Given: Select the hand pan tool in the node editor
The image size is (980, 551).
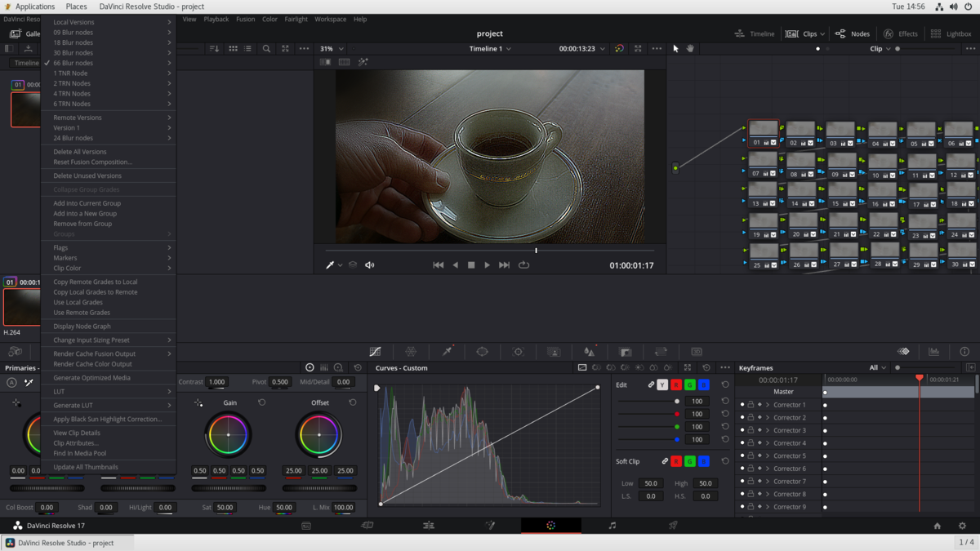Looking at the screenshot, I should click(690, 48).
